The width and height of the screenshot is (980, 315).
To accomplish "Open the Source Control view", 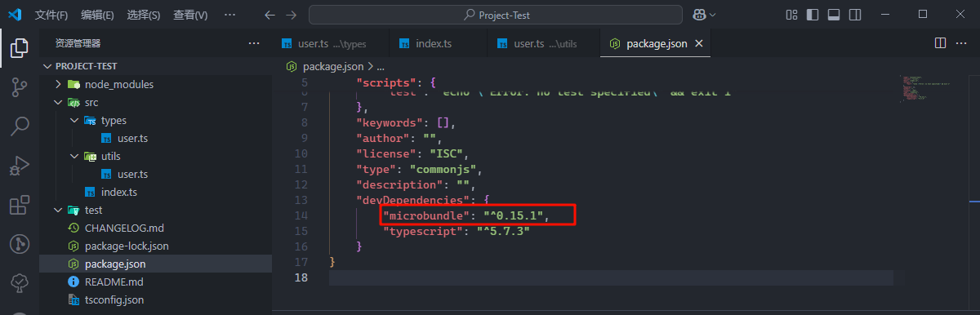I will tap(20, 87).
